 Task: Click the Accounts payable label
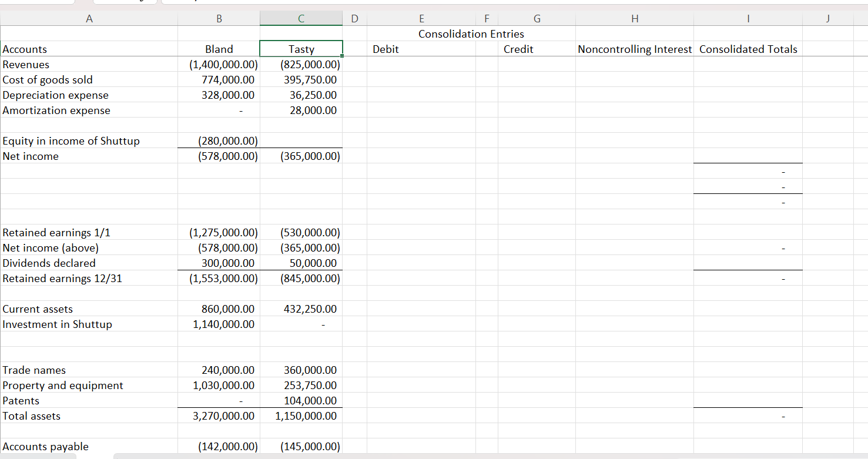click(x=46, y=447)
